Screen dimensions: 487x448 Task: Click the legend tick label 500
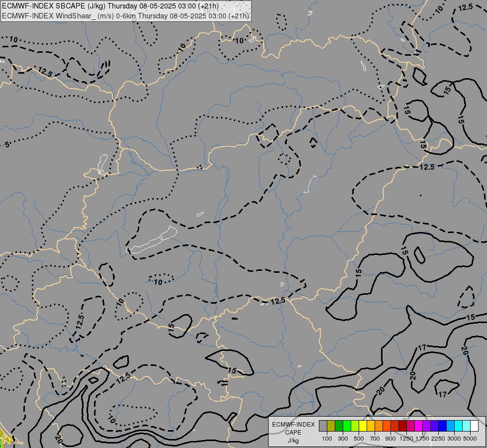coord(359,439)
